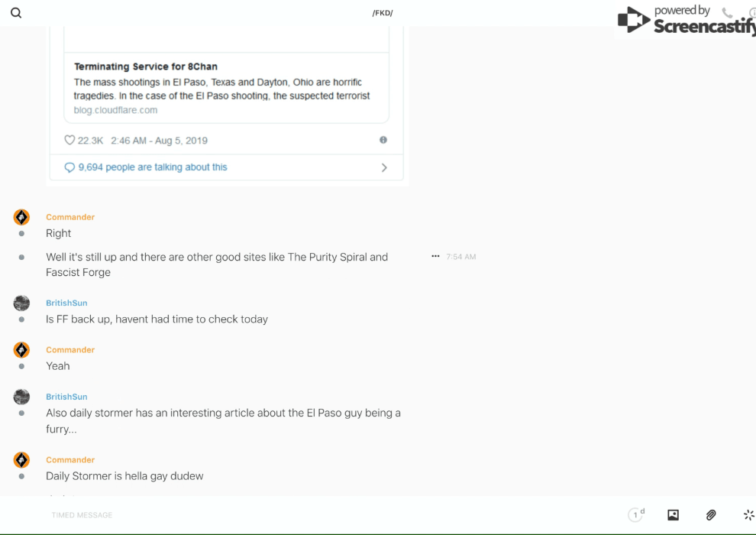Screen dimensions: 756x535
Task: Click the image upload icon
Action: pyautogui.click(x=673, y=515)
